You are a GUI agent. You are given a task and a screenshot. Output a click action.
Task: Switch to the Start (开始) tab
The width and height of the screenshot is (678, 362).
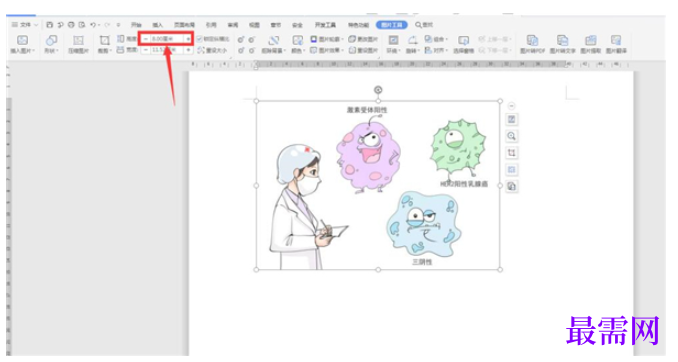tap(136, 25)
